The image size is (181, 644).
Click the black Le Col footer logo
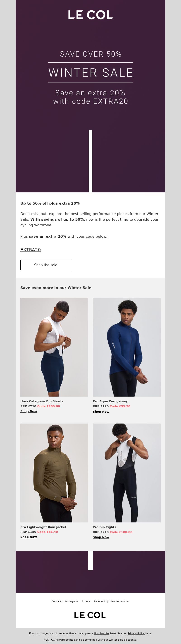point(90,615)
